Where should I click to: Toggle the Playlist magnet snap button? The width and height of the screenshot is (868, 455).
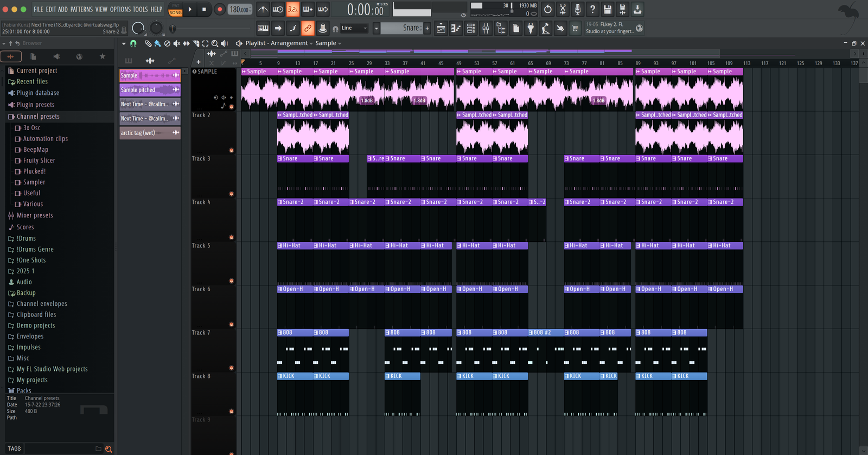133,43
